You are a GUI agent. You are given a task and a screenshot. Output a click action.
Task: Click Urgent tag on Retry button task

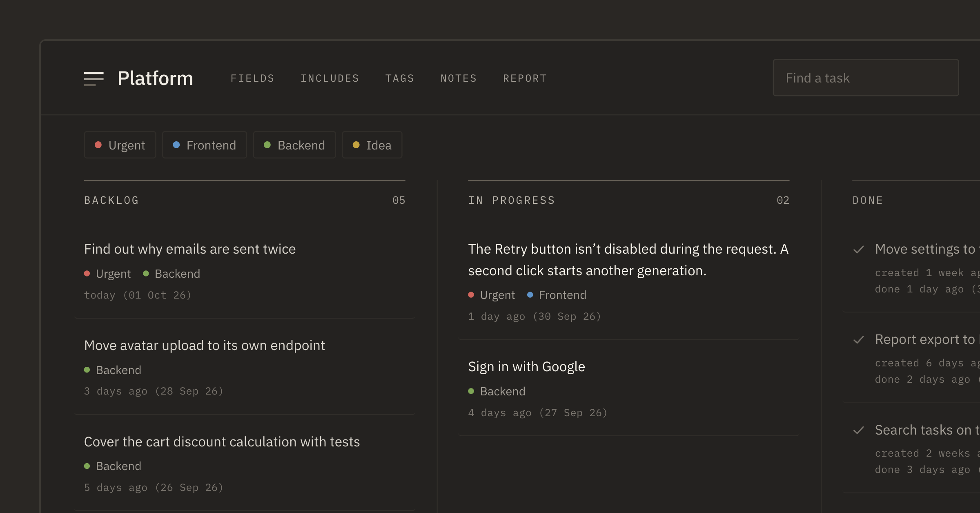click(x=492, y=295)
